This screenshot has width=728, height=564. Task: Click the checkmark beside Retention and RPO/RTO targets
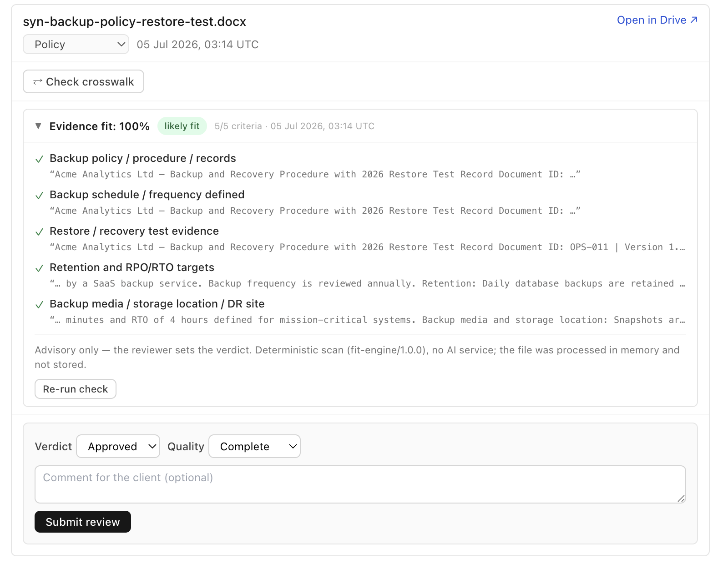tap(40, 268)
